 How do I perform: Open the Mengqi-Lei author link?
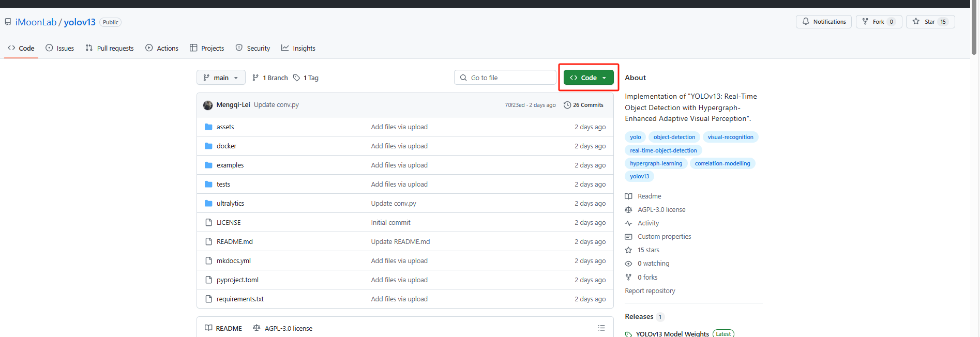coord(233,105)
